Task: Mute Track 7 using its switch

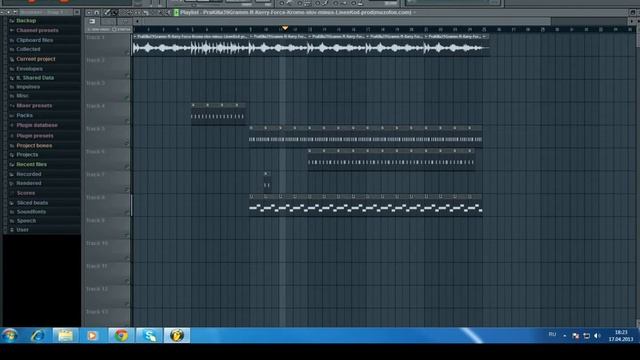Action: tap(127, 190)
